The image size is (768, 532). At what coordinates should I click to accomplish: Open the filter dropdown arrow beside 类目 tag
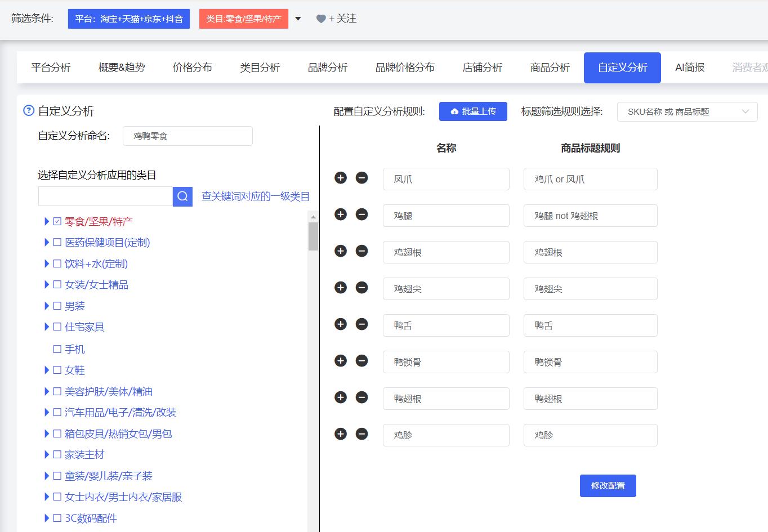point(298,19)
